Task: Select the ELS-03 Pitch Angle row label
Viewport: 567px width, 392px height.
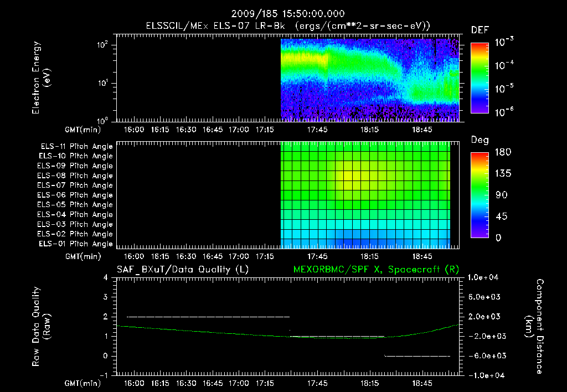Action: (75, 224)
